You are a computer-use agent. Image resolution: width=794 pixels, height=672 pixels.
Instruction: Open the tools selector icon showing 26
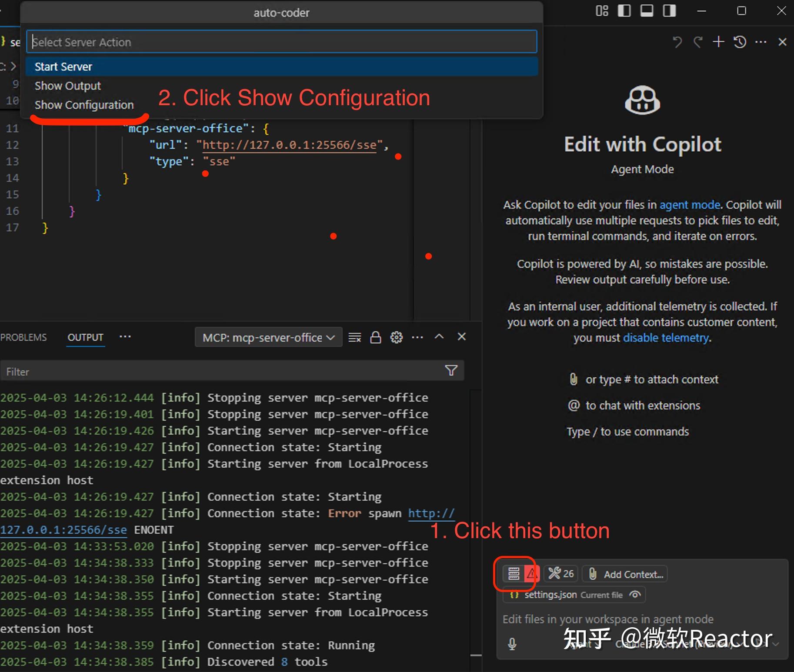click(560, 573)
